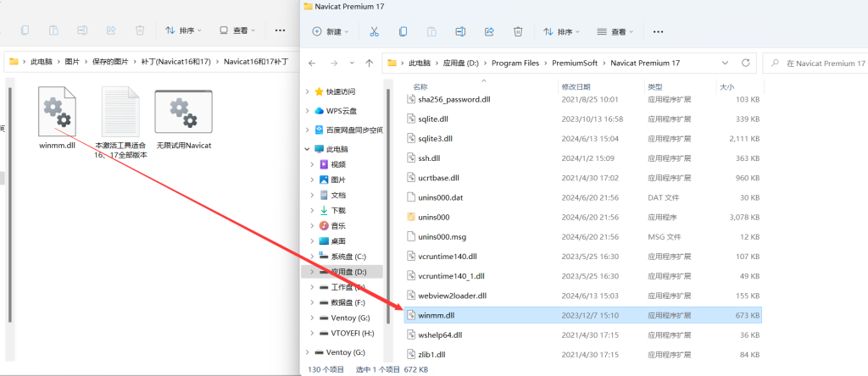Go up one folder level with up arrow
Image resolution: width=868 pixels, height=376 pixels.
[369, 64]
